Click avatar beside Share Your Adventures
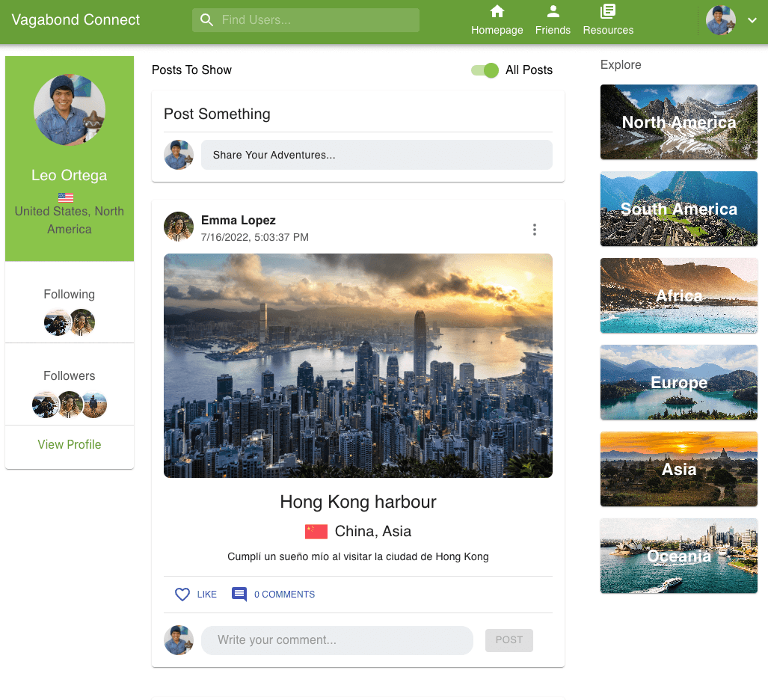Image resolution: width=768 pixels, height=700 pixels. click(178, 155)
